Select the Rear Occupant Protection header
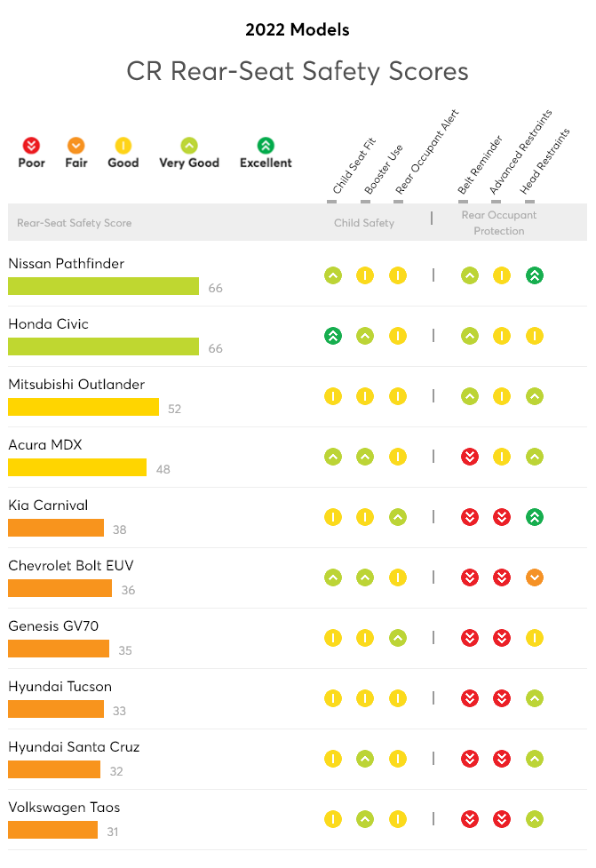 [499, 222]
